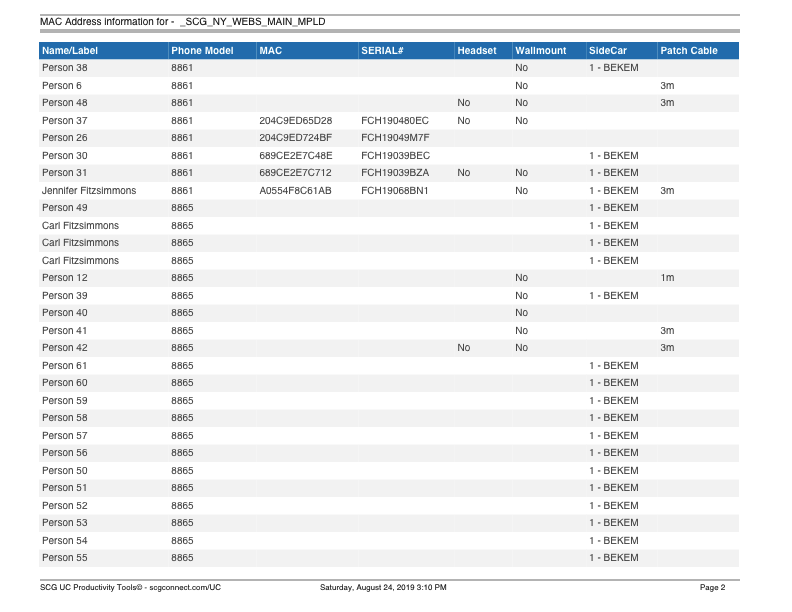This screenshot has height=612, width=792.
Task: Click the SideCar column header
Action: coord(608,51)
